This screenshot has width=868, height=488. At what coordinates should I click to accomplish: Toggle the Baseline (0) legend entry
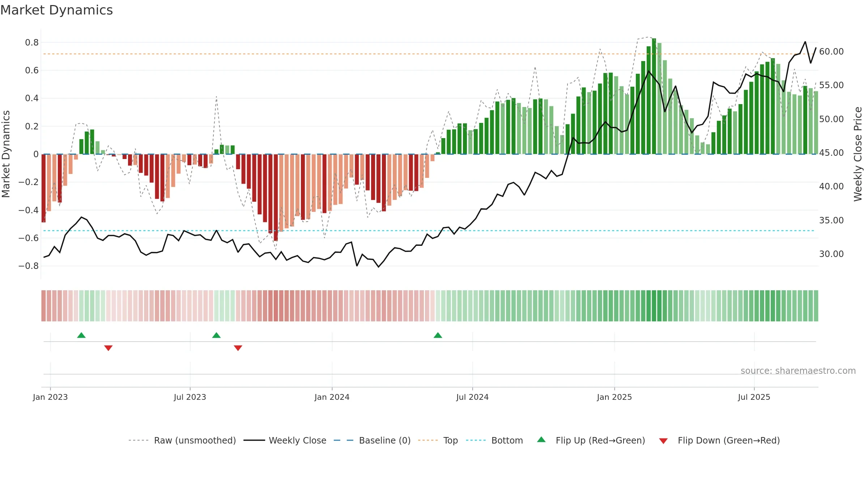372,440
